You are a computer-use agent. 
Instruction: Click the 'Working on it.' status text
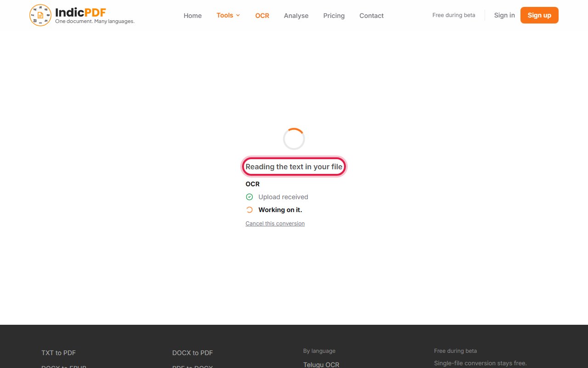pos(280,210)
